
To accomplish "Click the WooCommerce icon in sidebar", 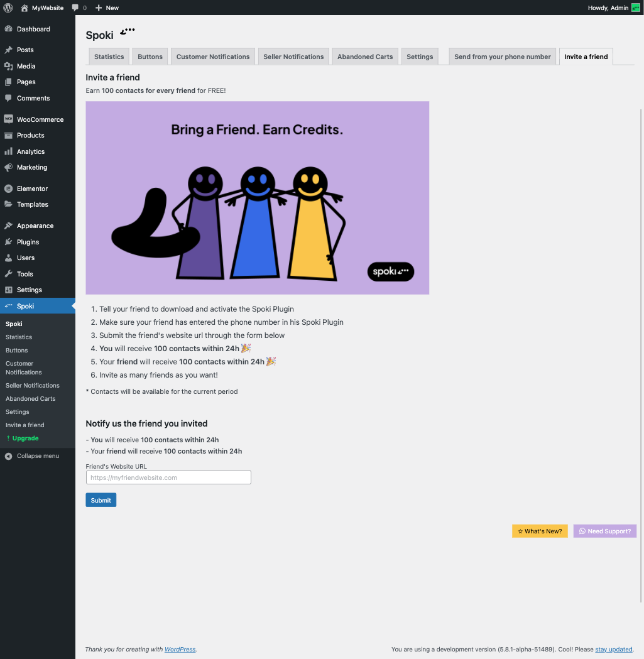I will point(8,119).
